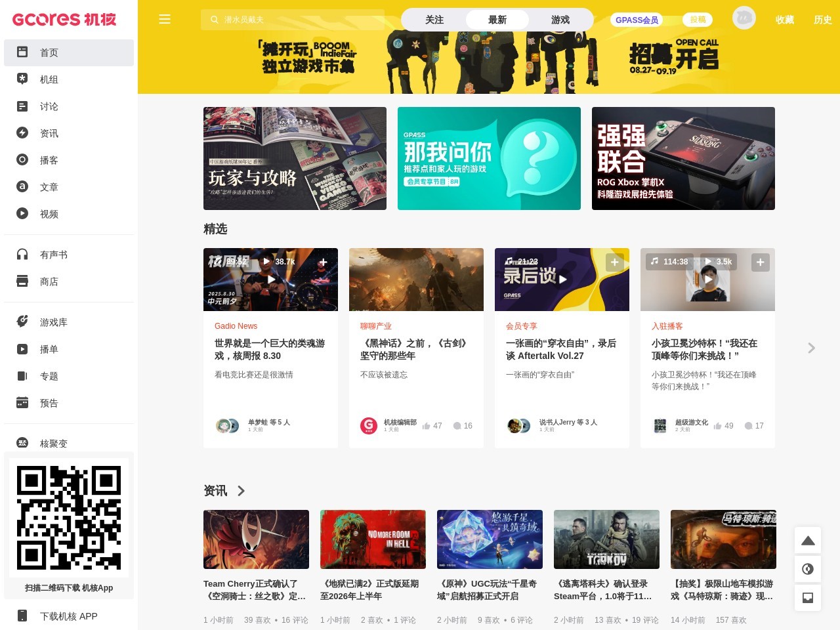
Task: Click the search input field
Action: (293, 20)
